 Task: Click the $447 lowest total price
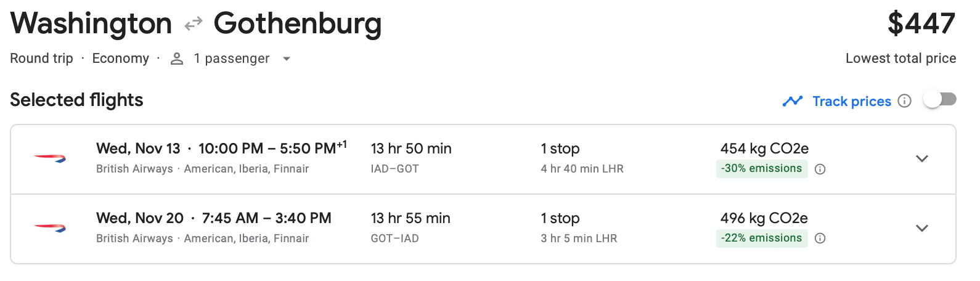921,24
